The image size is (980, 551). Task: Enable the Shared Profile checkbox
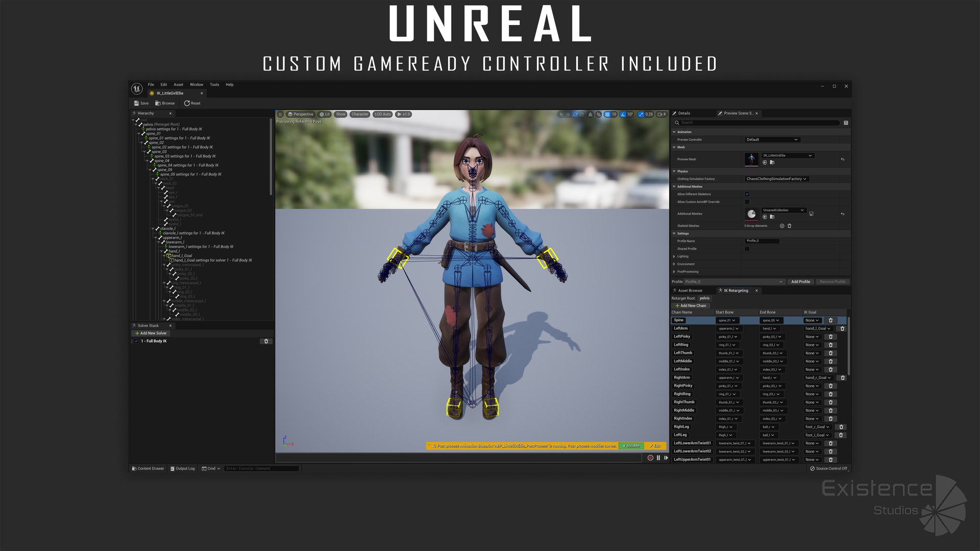coord(747,248)
